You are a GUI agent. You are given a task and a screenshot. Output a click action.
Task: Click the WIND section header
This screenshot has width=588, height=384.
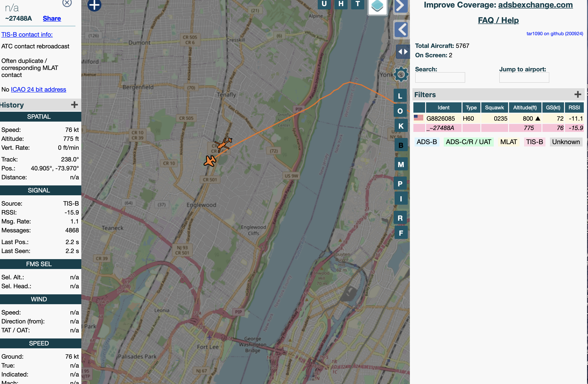[40, 299]
